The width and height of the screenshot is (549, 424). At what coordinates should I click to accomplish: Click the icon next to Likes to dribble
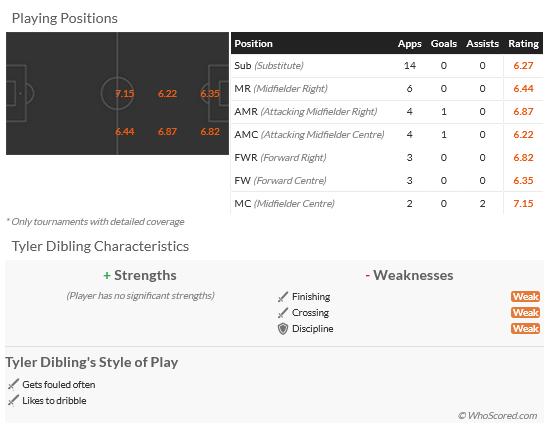pyautogui.click(x=13, y=401)
